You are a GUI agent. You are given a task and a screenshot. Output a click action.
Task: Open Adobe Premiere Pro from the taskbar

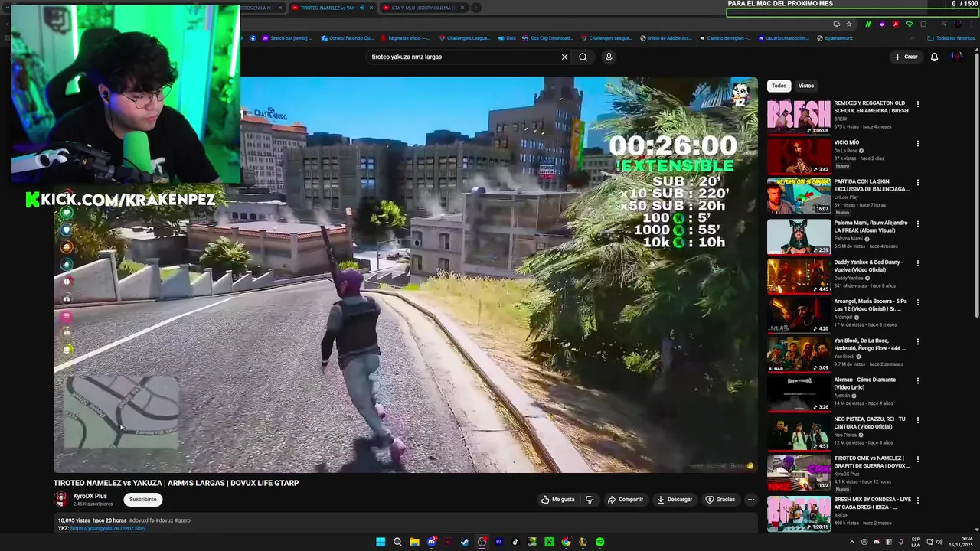point(498,542)
